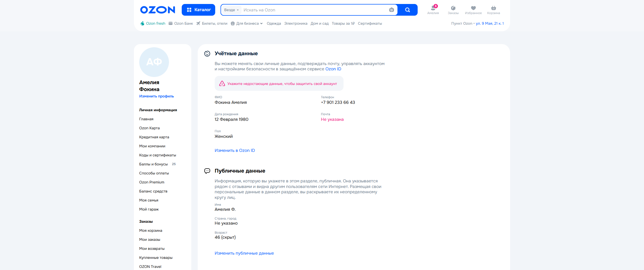Open the Каталог button
The image size is (644, 270).
point(198,10)
